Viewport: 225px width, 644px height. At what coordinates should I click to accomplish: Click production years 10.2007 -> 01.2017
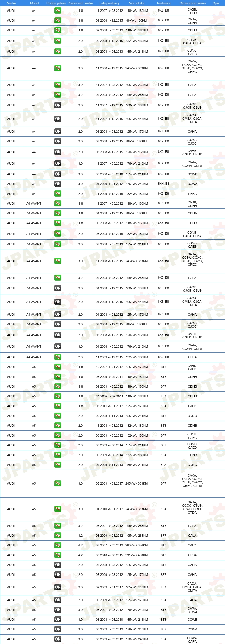[x=109, y=367]
